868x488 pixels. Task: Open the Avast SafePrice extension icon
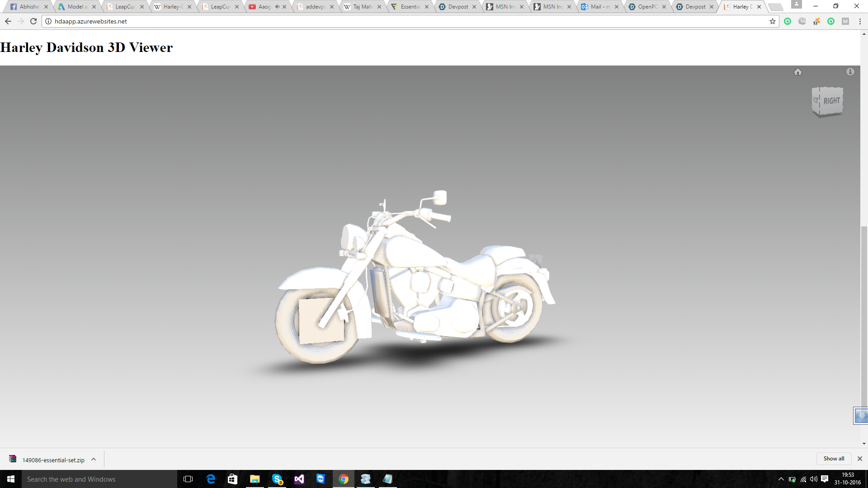[816, 21]
